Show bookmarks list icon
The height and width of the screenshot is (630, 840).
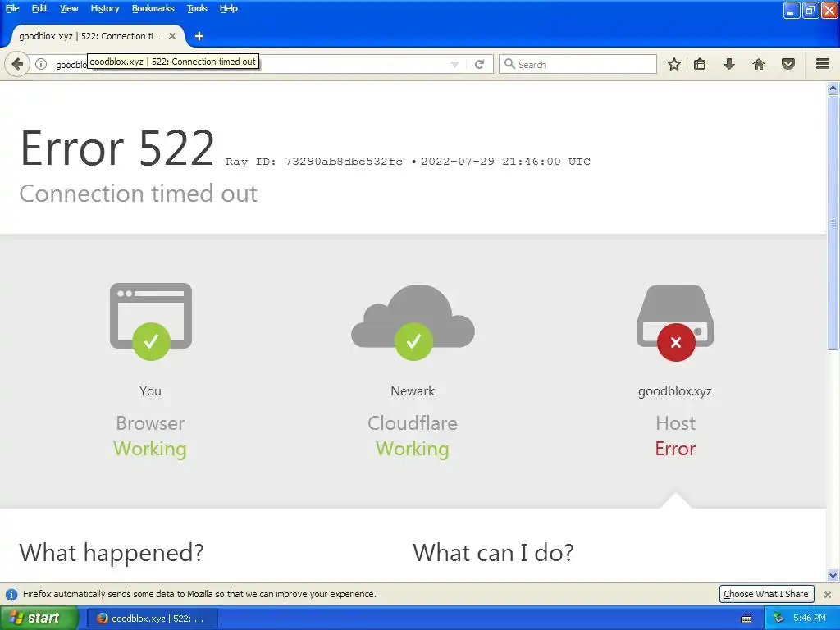(x=700, y=64)
